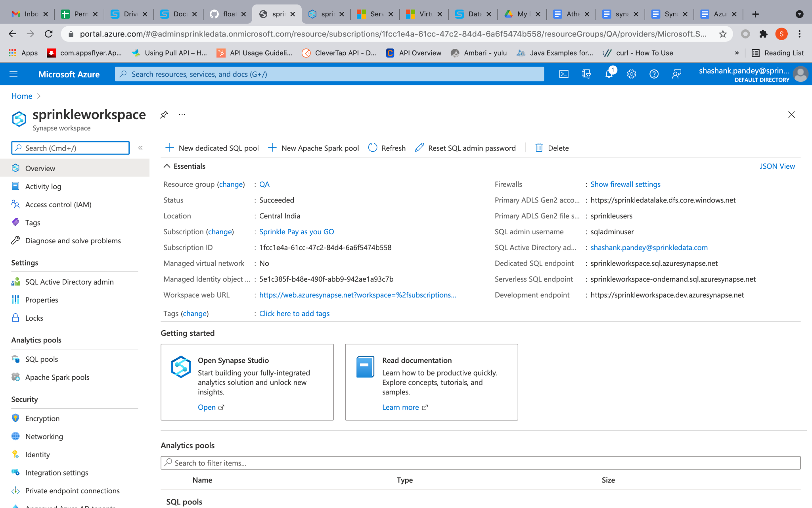Open Activity log in sidebar
812x508 pixels.
tap(43, 187)
